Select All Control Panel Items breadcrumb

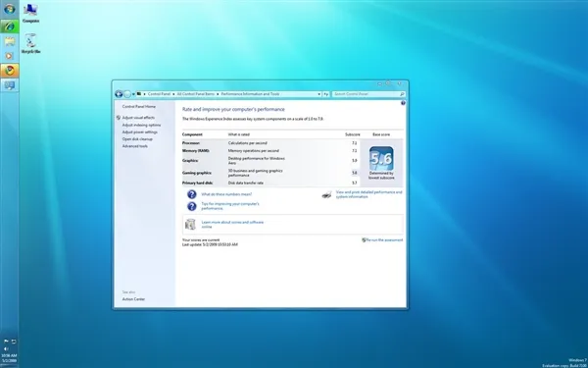point(195,94)
